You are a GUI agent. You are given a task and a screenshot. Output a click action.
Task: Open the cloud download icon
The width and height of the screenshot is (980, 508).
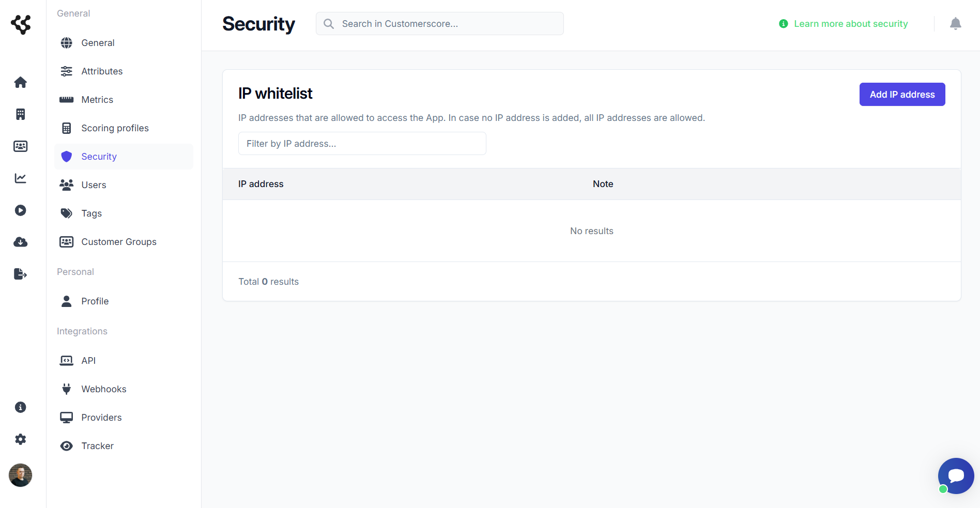(20, 242)
